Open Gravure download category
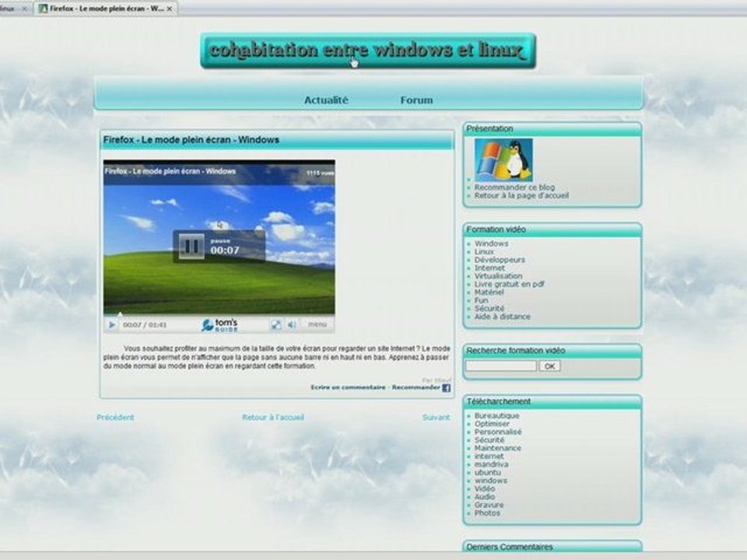The height and width of the screenshot is (560, 747). [x=489, y=504]
